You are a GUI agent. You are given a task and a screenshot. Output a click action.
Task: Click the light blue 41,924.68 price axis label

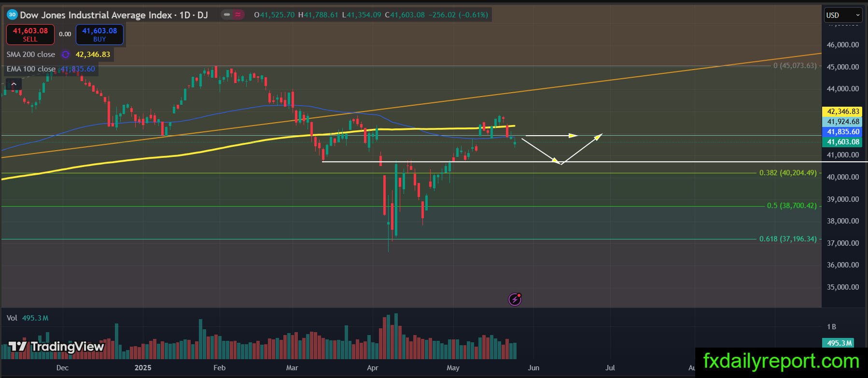tap(843, 122)
